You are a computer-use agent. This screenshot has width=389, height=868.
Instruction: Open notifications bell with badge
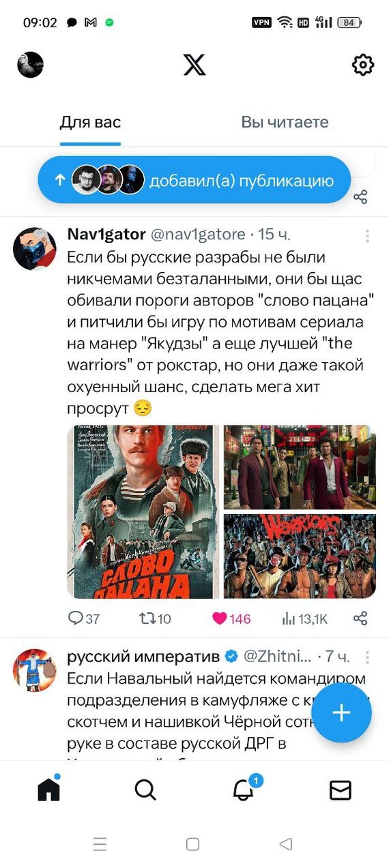[244, 788]
